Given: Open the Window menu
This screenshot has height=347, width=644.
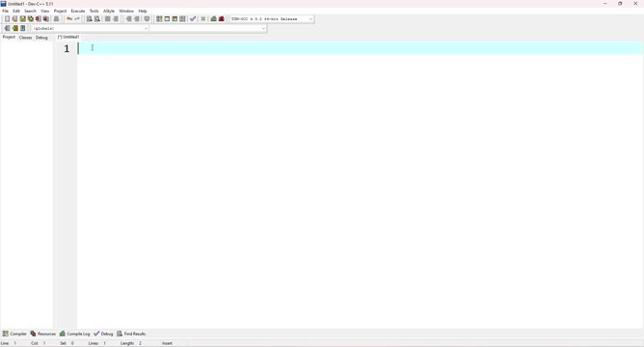Looking at the screenshot, I should [126, 12].
